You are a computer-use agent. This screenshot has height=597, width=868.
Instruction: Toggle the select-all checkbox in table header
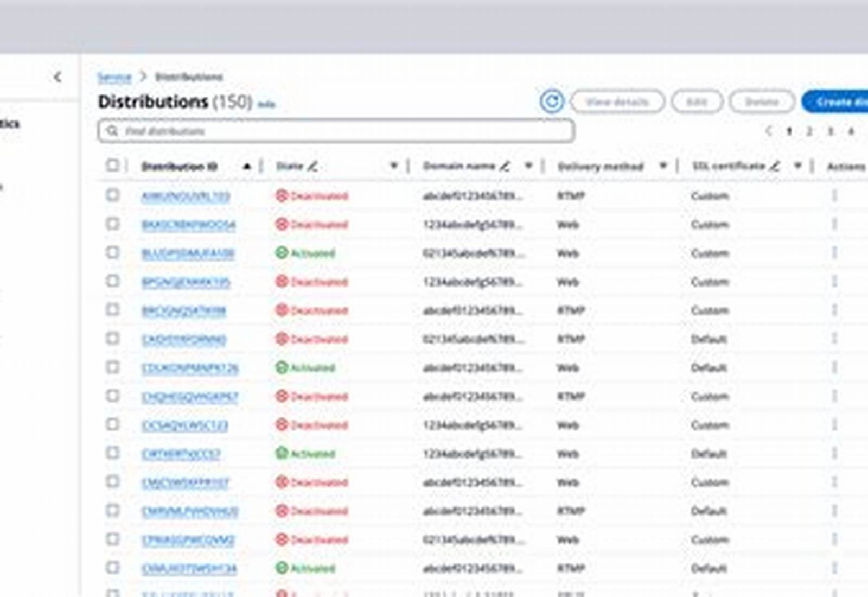(x=112, y=165)
